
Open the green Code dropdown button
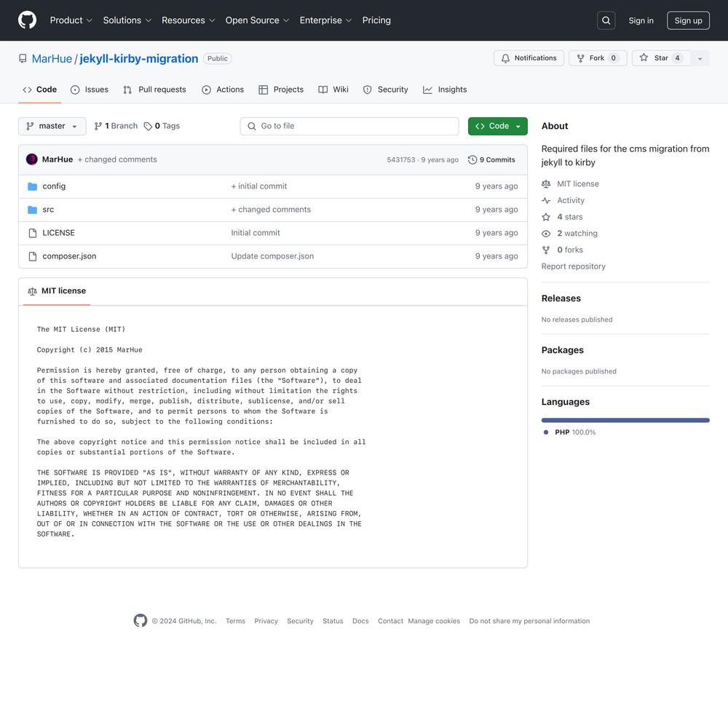[x=498, y=126]
